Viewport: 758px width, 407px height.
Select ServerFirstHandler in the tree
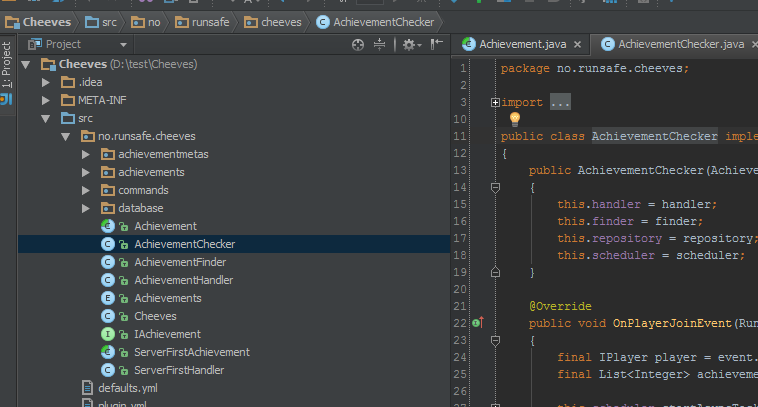(179, 370)
